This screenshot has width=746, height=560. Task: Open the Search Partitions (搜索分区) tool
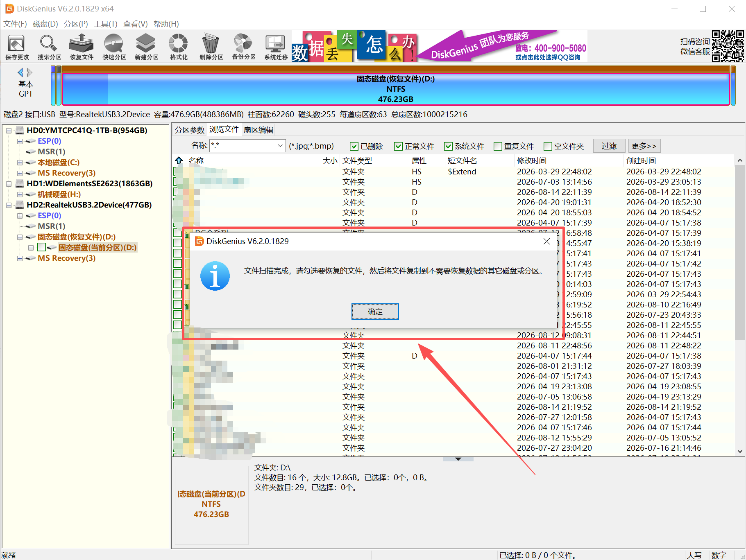pos(49,47)
